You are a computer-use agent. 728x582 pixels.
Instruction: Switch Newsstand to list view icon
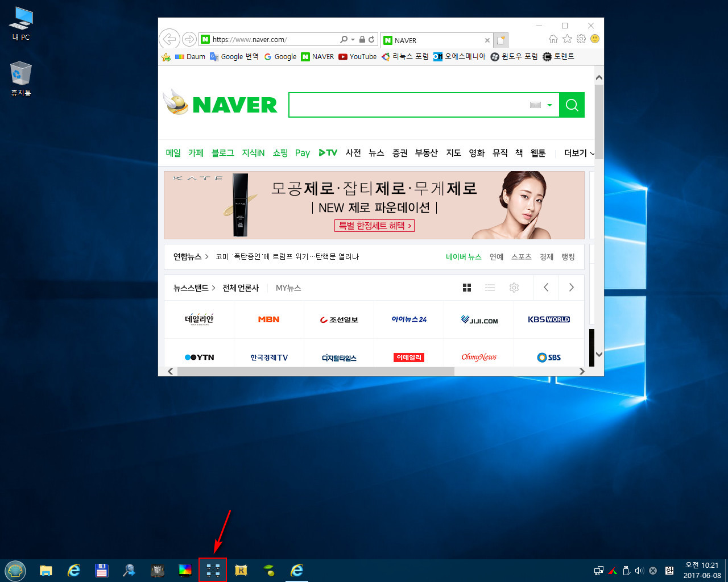click(x=490, y=288)
